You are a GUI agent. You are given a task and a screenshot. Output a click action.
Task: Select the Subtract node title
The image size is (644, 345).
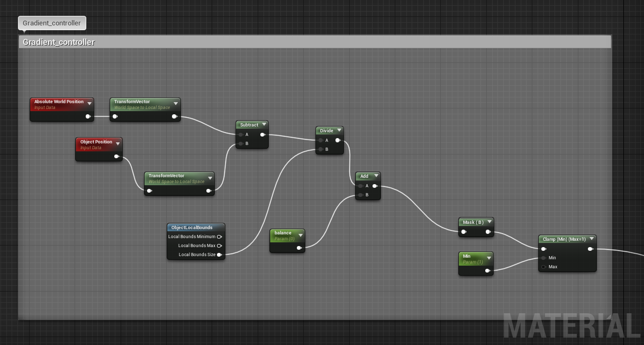(x=249, y=125)
